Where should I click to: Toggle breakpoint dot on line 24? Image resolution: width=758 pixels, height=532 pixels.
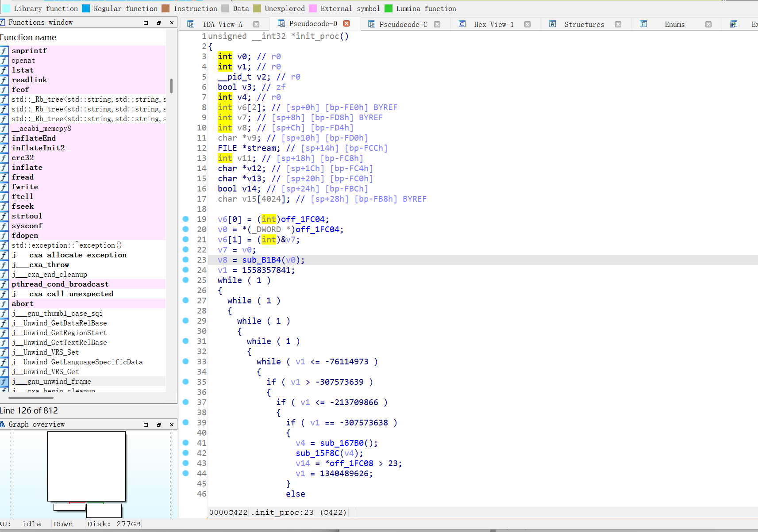click(x=186, y=270)
